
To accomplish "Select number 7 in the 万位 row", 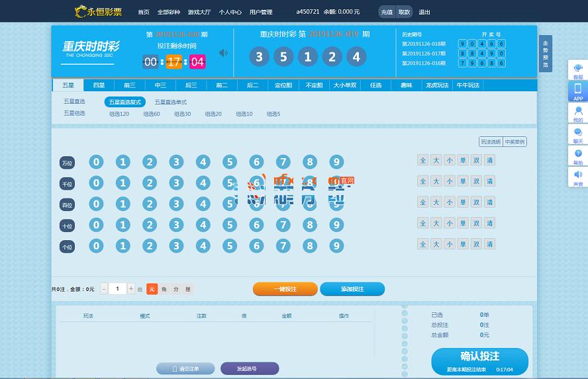I will [283, 162].
